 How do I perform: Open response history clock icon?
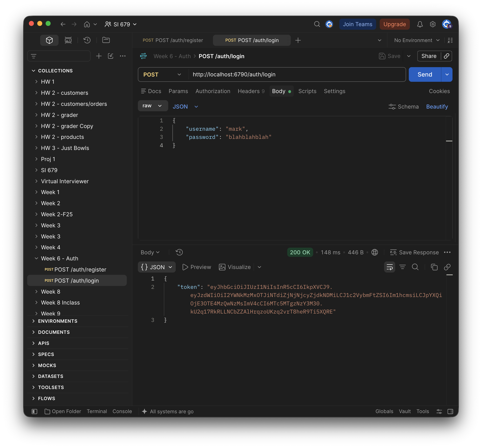[x=179, y=252]
